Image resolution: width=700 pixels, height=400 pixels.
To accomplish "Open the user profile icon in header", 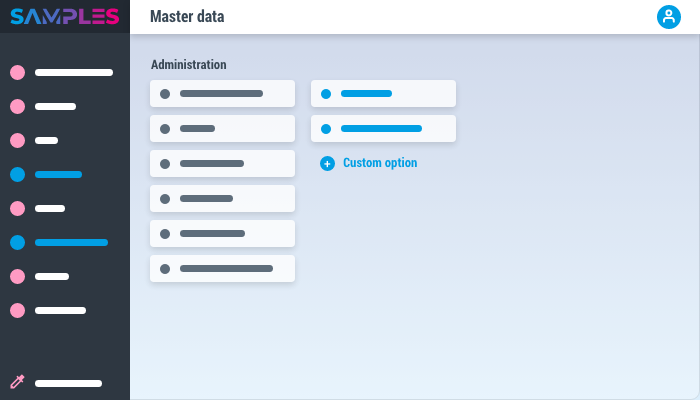I will click(x=668, y=17).
